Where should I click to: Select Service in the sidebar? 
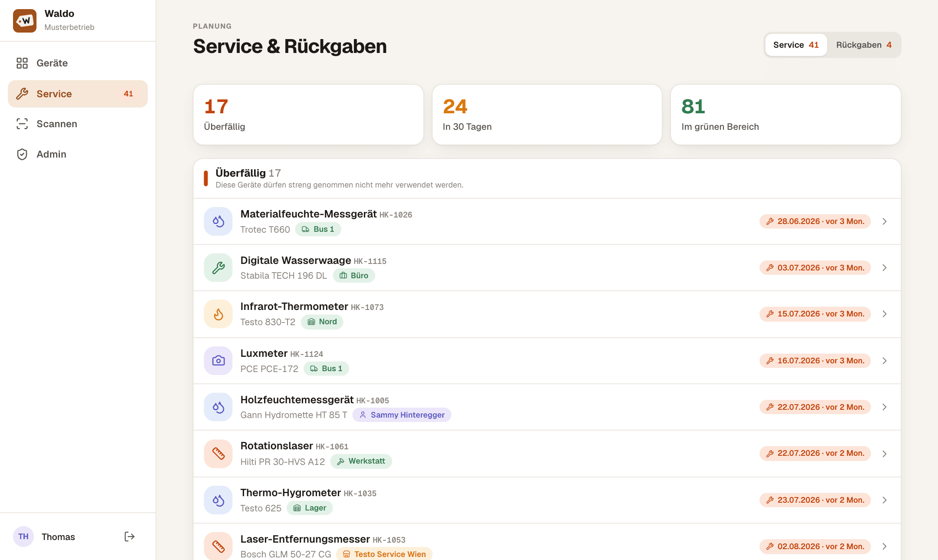coord(78,94)
